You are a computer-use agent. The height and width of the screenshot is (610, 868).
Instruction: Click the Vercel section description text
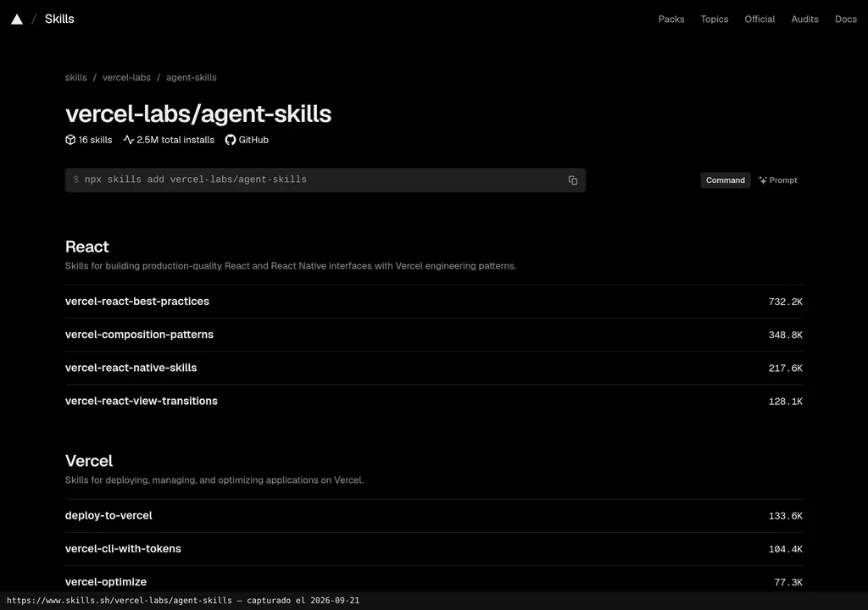coord(214,480)
